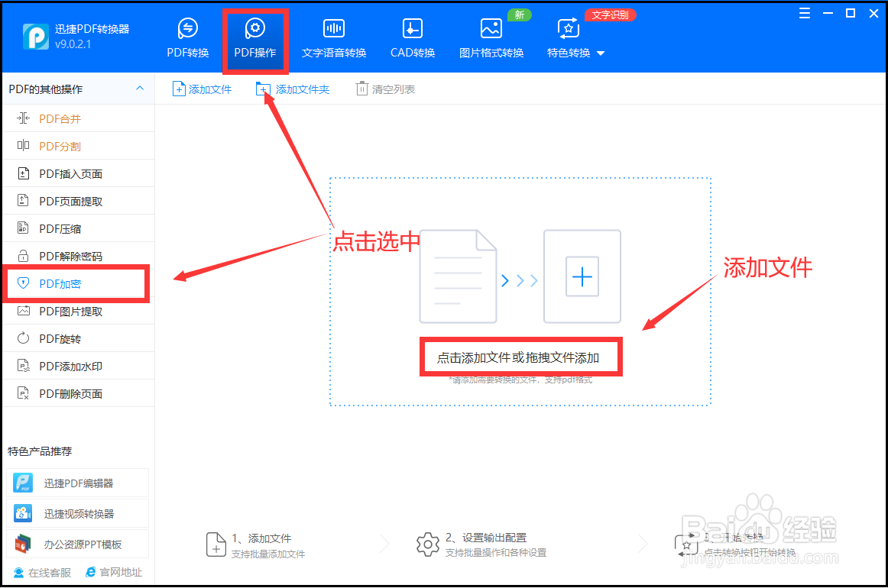
Task: Click the version text v9.0.2.1
Action: tap(73, 44)
